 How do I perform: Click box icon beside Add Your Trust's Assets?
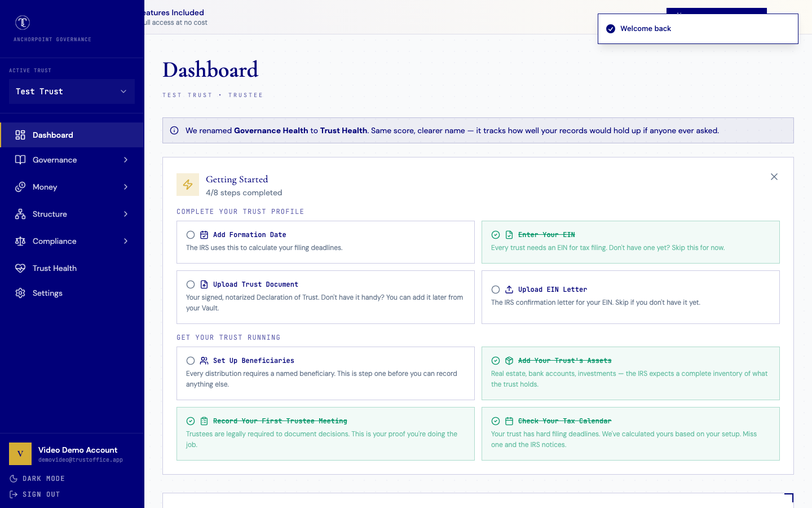509,361
